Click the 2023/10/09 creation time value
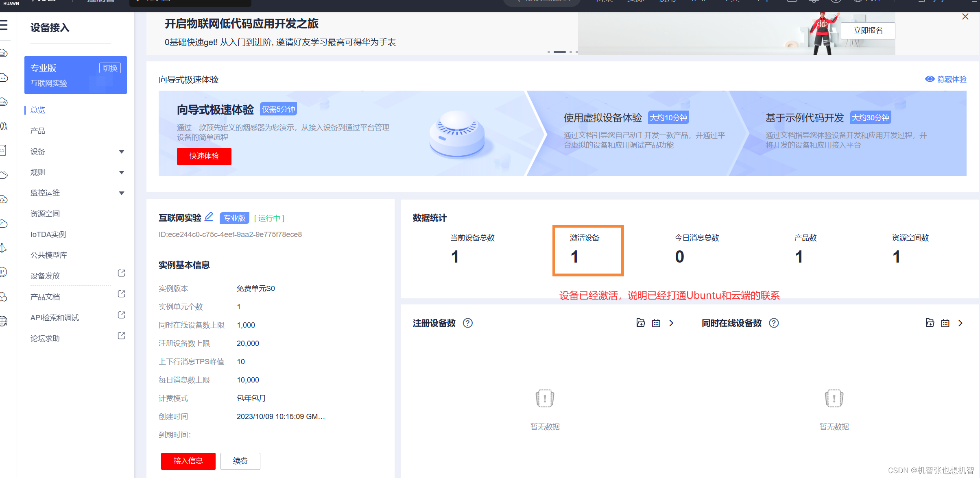980x478 pixels. click(x=281, y=417)
